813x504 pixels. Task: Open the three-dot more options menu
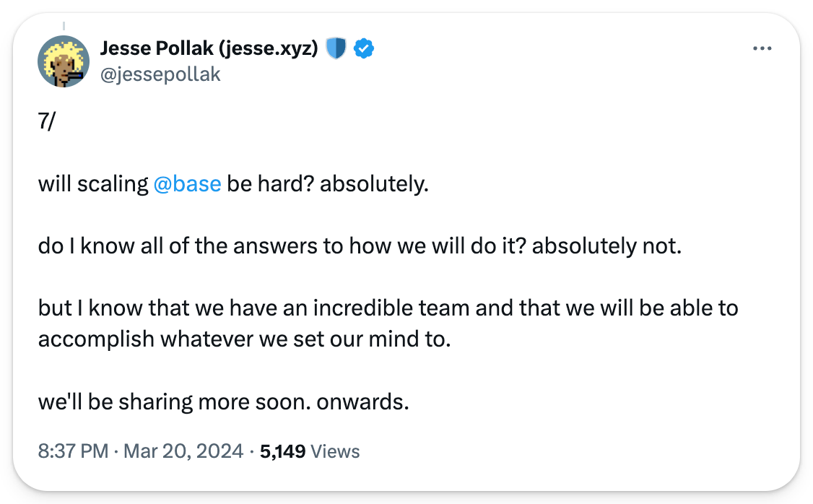click(762, 48)
